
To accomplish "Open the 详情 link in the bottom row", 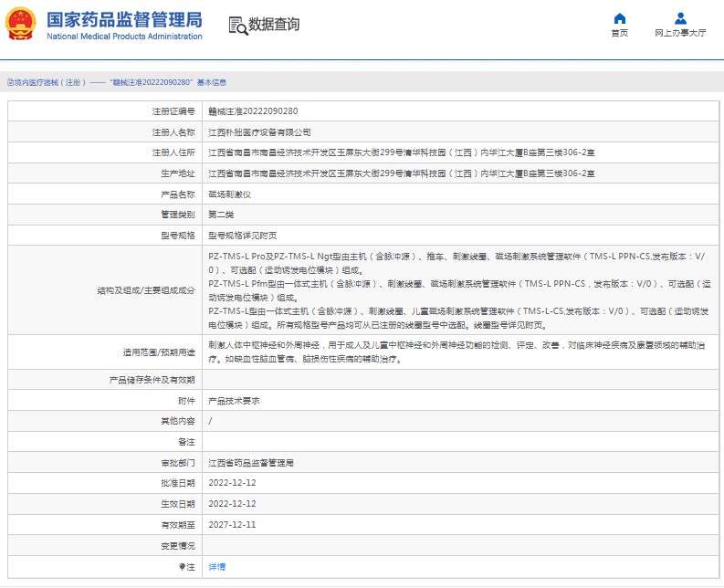I will 216,567.
